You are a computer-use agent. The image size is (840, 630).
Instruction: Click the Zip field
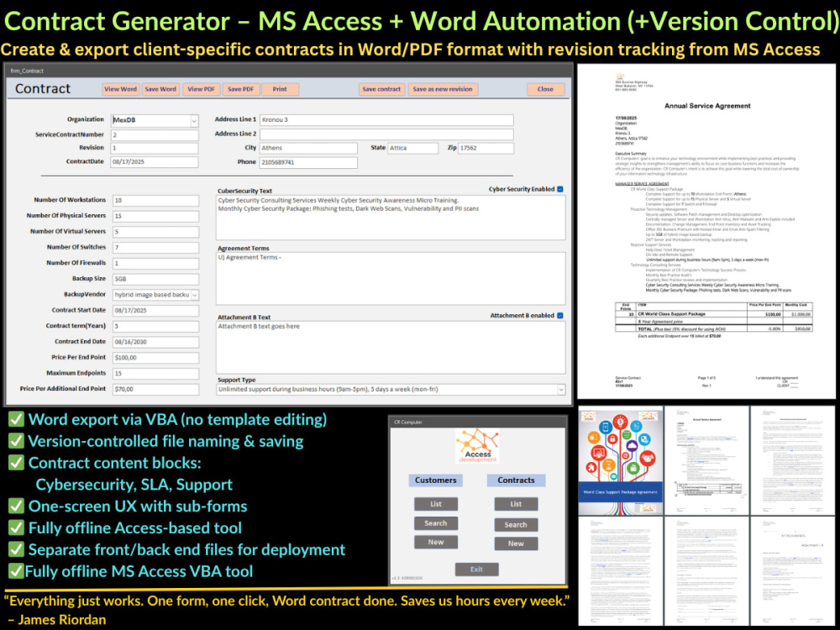coord(486,149)
